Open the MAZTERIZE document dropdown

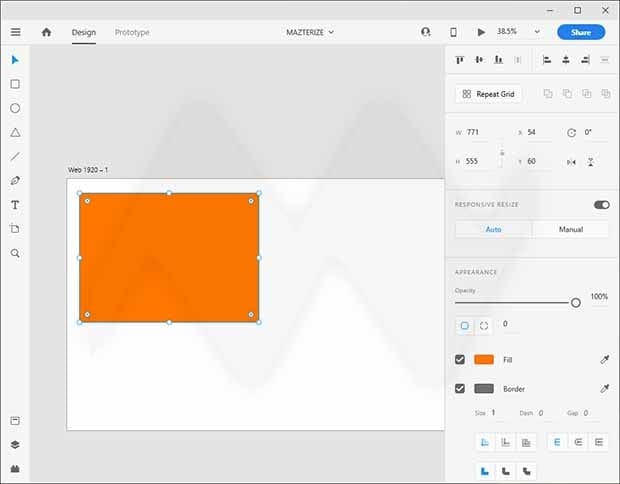(310, 32)
